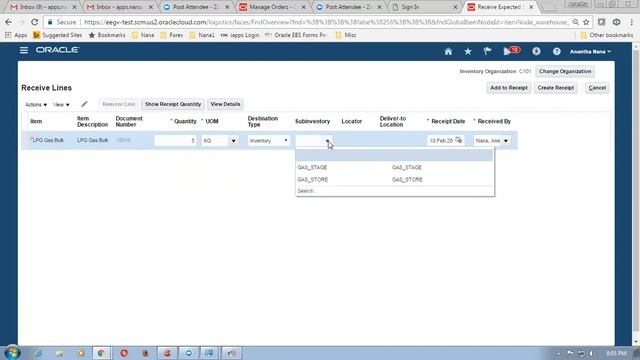Open Chrome menu three dots

click(631, 22)
